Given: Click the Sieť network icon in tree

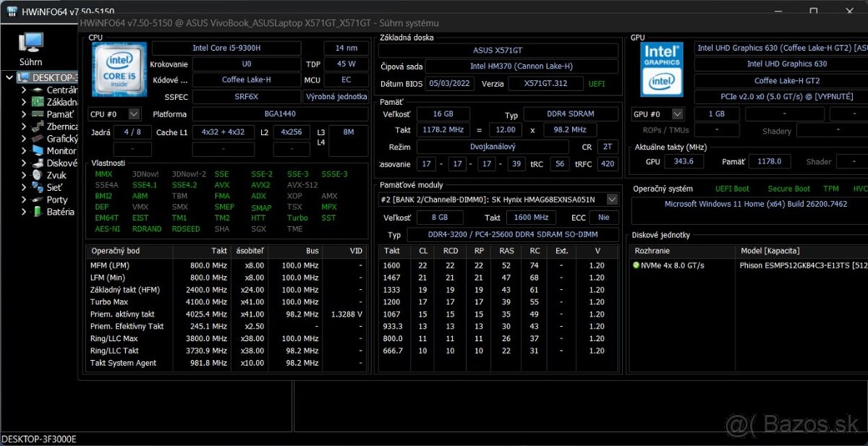Looking at the screenshot, I should coord(37,187).
